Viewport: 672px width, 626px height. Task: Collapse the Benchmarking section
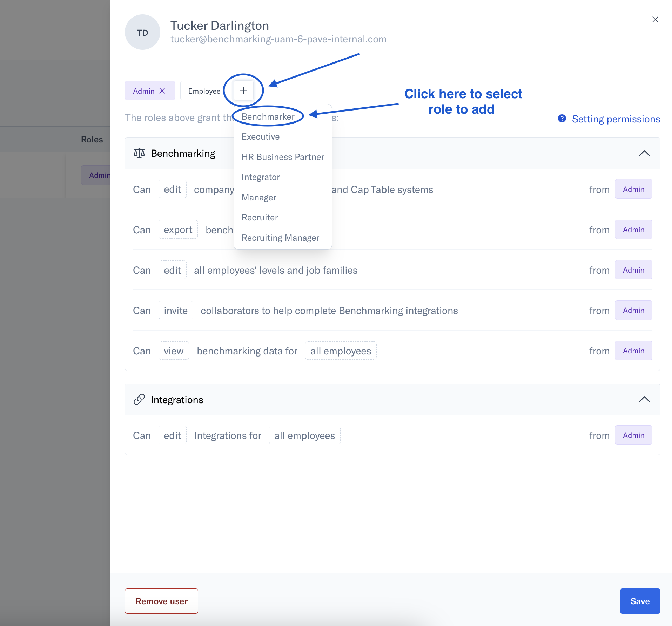point(644,153)
